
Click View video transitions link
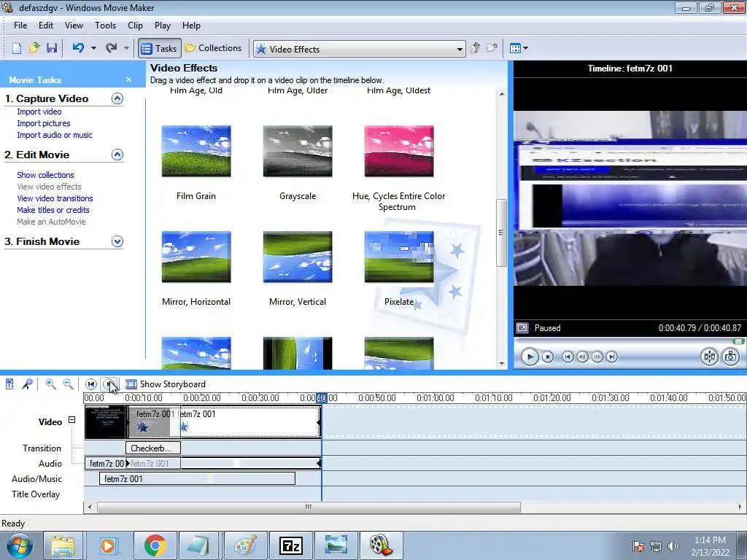pos(55,198)
